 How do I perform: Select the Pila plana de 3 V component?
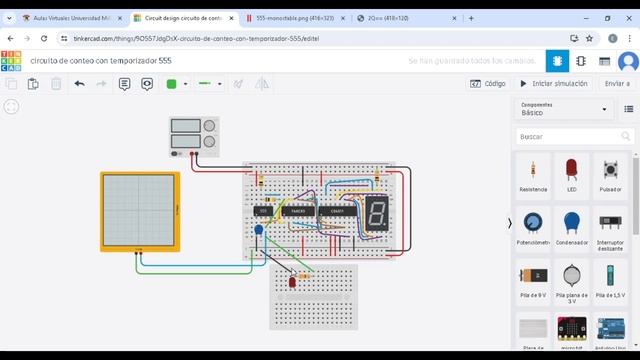571,282
